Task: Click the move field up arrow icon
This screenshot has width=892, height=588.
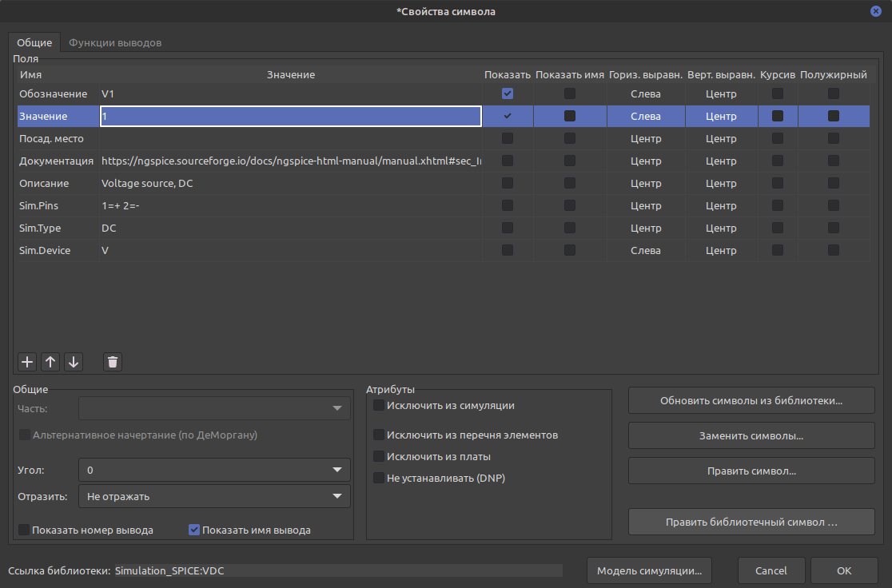Action: click(x=50, y=362)
